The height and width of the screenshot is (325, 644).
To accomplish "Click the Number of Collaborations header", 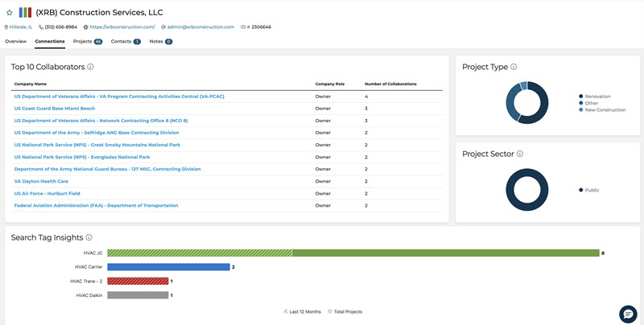I will (x=390, y=84).
